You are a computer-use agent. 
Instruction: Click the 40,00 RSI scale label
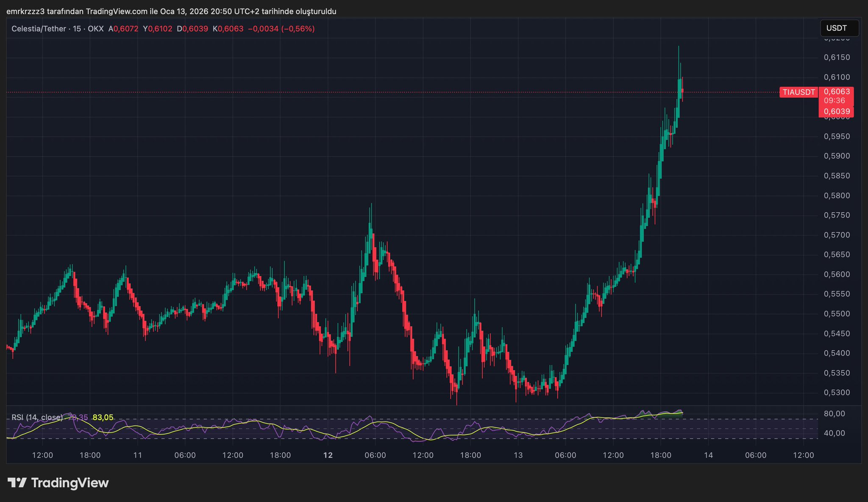coord(834,433)
